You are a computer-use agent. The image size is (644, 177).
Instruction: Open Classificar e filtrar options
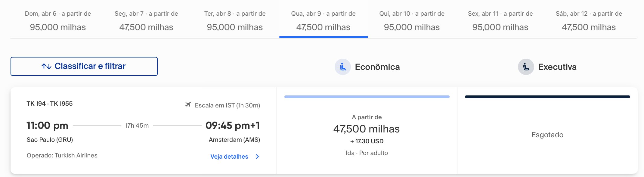click(84, 66)
